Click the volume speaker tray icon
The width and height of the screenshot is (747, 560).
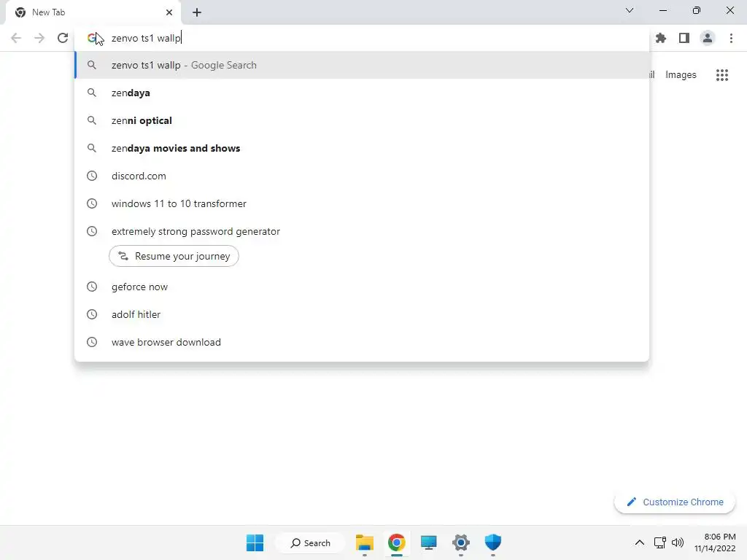[677, 542]
